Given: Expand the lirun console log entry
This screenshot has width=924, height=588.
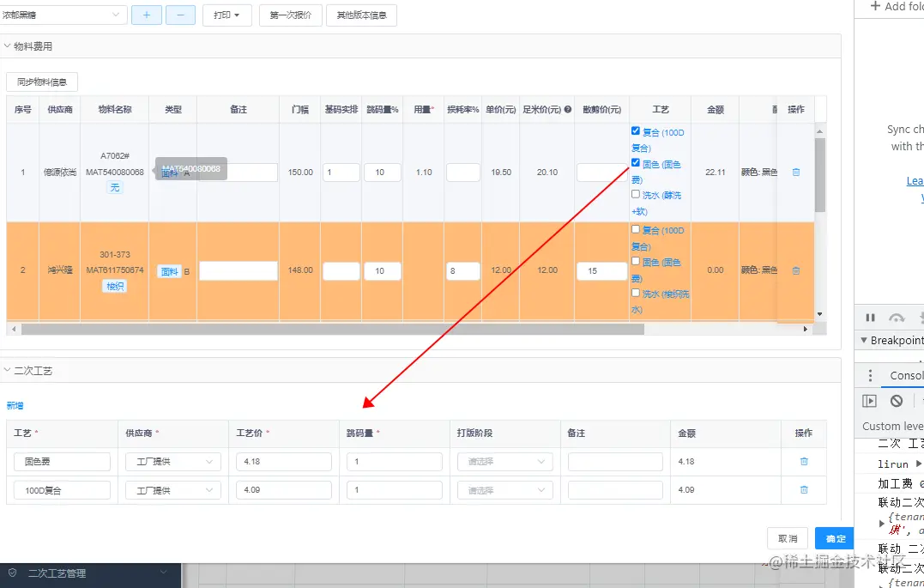Looking at the screenshot, I should pos(918,464).
